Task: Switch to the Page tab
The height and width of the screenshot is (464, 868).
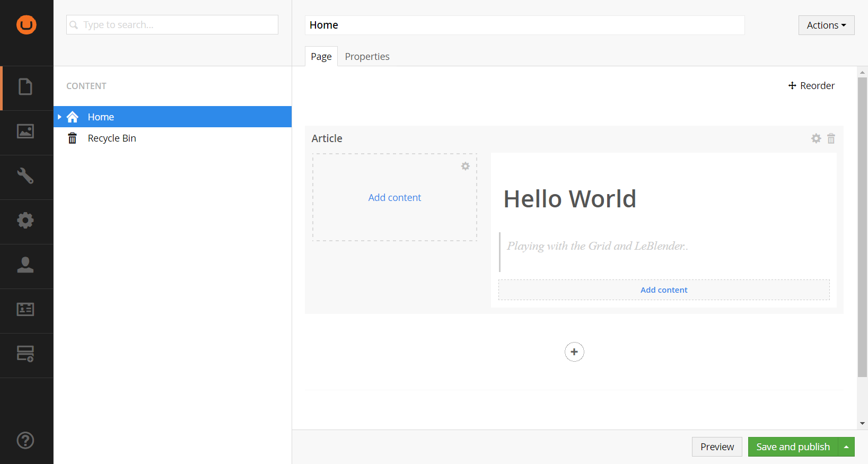Action: 321,56
